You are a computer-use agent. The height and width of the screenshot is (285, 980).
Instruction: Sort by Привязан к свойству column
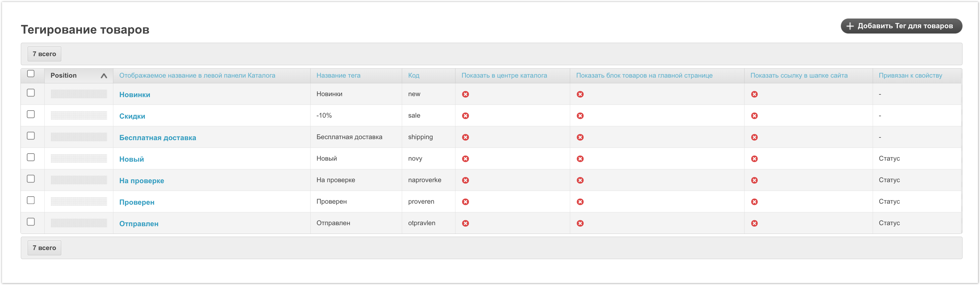pos(910,75)
